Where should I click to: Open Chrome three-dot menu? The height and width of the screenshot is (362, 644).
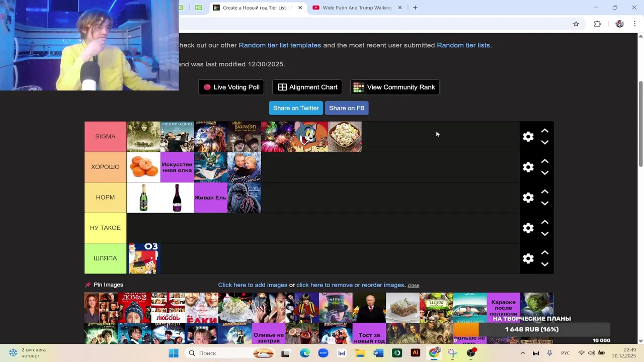pyautogui.click(x=634, y=24)
